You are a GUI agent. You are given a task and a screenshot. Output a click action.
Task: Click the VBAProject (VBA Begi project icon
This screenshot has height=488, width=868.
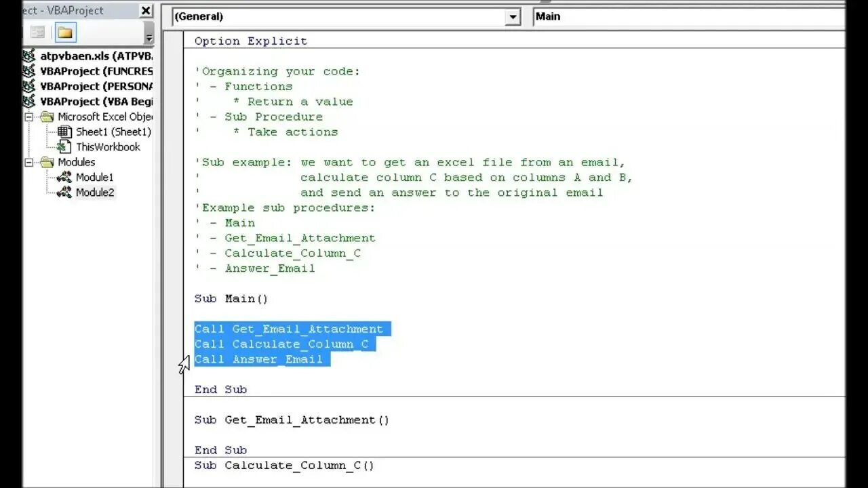(x=29, y=102)
